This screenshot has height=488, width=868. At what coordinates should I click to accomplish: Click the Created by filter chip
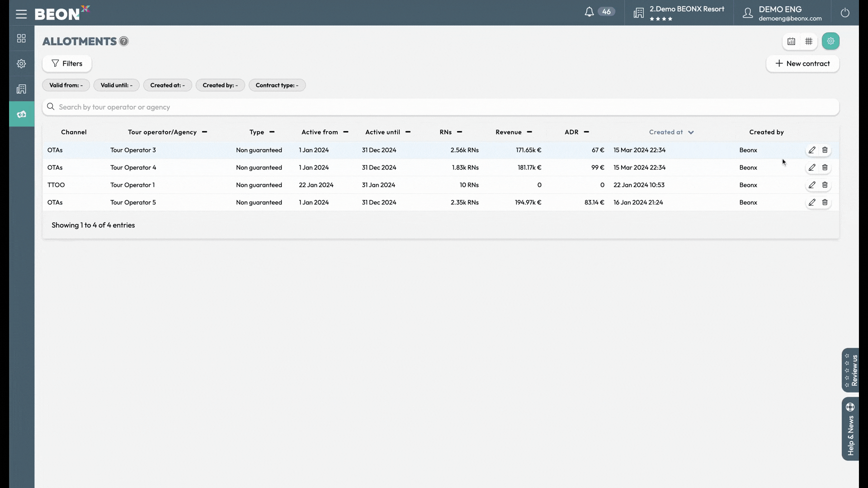tap(220, 85)
